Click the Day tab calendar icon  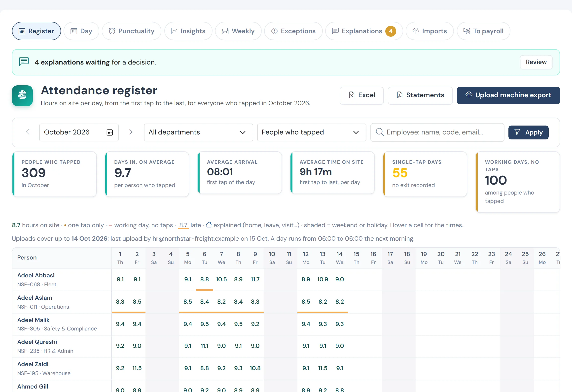click(74, 31)
